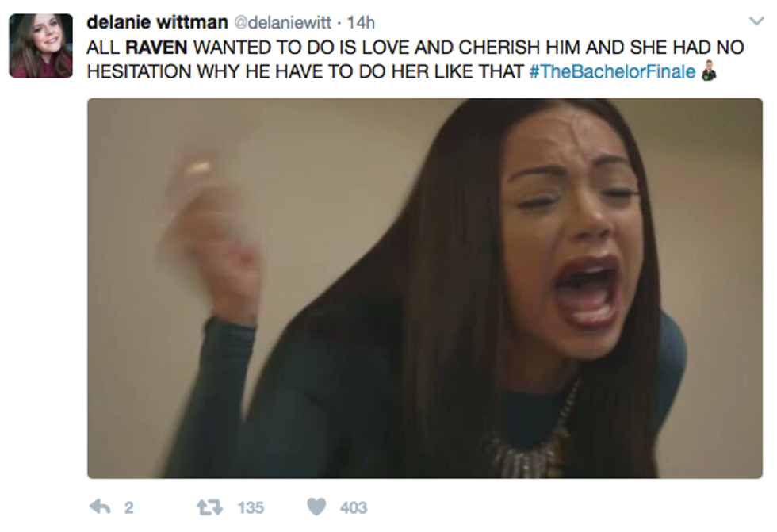Click the bachelor emoji after hashtag

click(x=709, y=71)
